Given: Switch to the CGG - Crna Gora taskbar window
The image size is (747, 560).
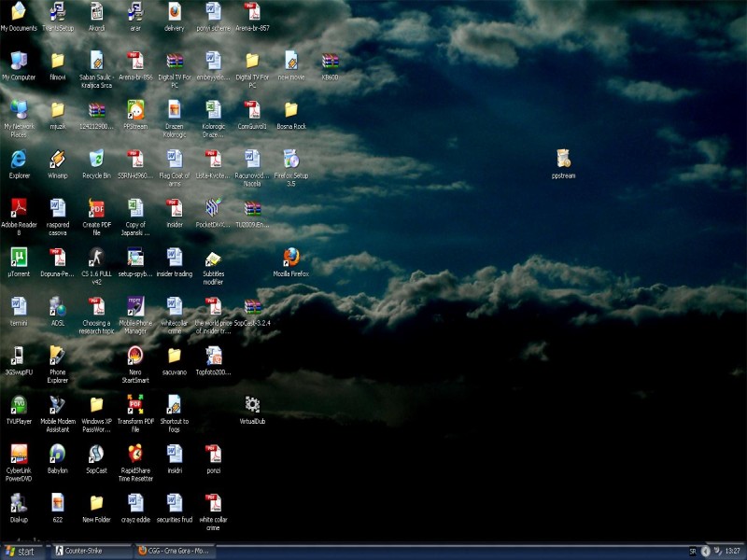Looking at the screenshot, I should pos(174,551).
